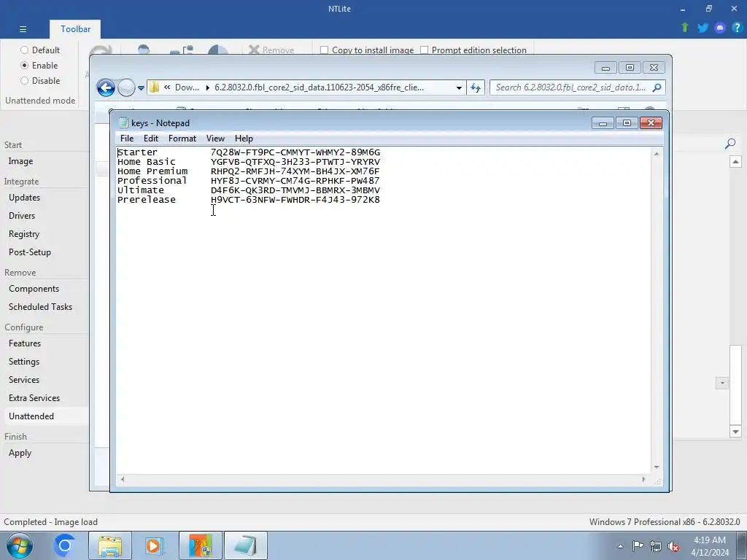Viewport: 747px width, 560px height.
Task: Click the Prerelease key H9VCT-63NFW-FWHDR-F4J43-972K8
Action: coord(295,200)
